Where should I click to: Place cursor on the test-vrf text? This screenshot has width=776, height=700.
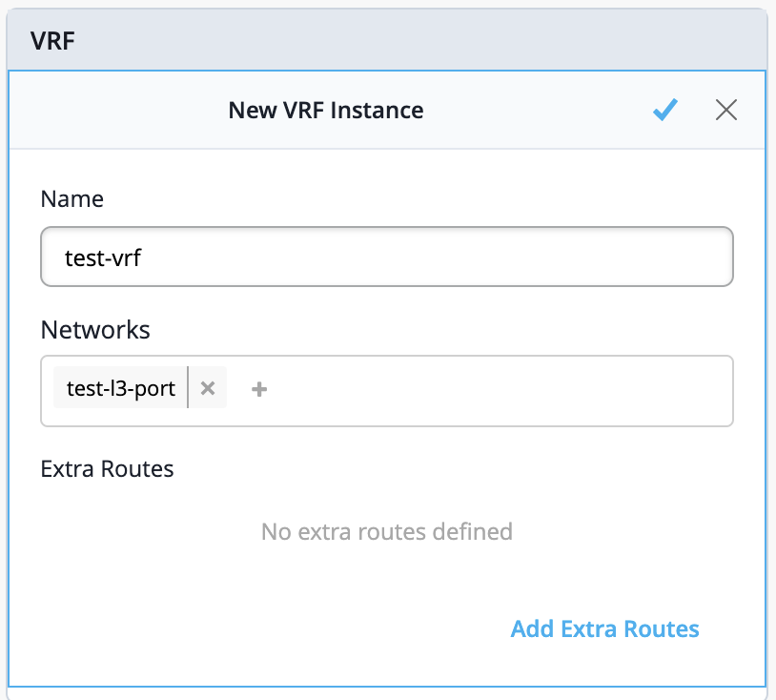point(102,257)
